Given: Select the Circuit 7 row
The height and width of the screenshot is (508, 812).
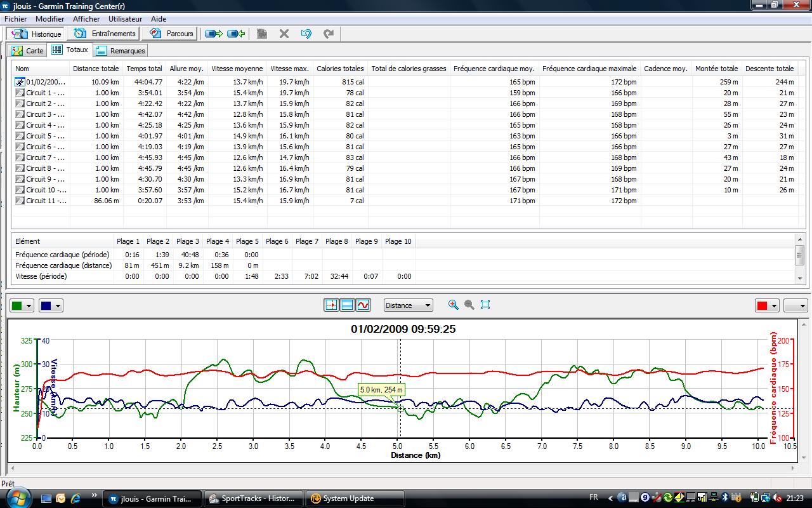Looking at the screenshot, I should (x=409, y=157).
